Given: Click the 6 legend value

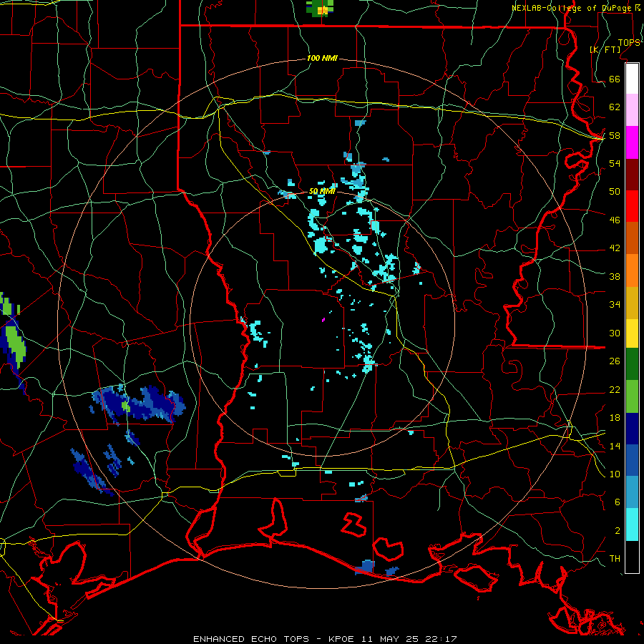Looking at the screenshot, I should point(617,502).
